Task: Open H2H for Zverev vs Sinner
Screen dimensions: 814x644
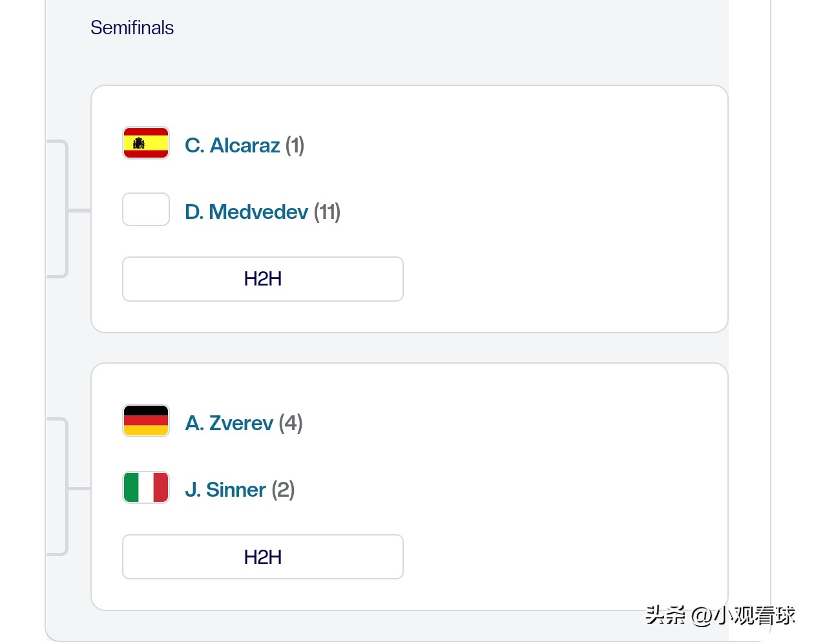Action: tap(262, 557)
